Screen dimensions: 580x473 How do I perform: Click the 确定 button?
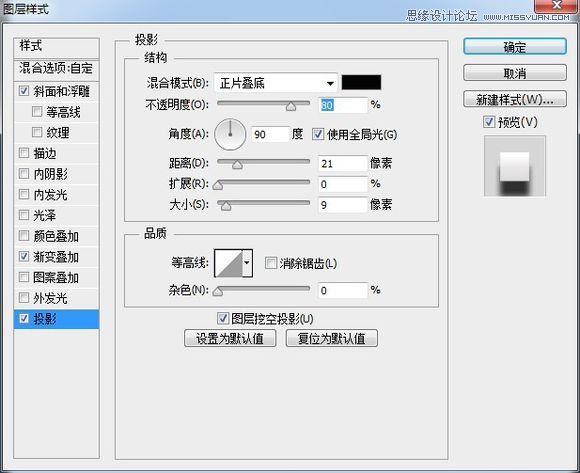(515, 47)
